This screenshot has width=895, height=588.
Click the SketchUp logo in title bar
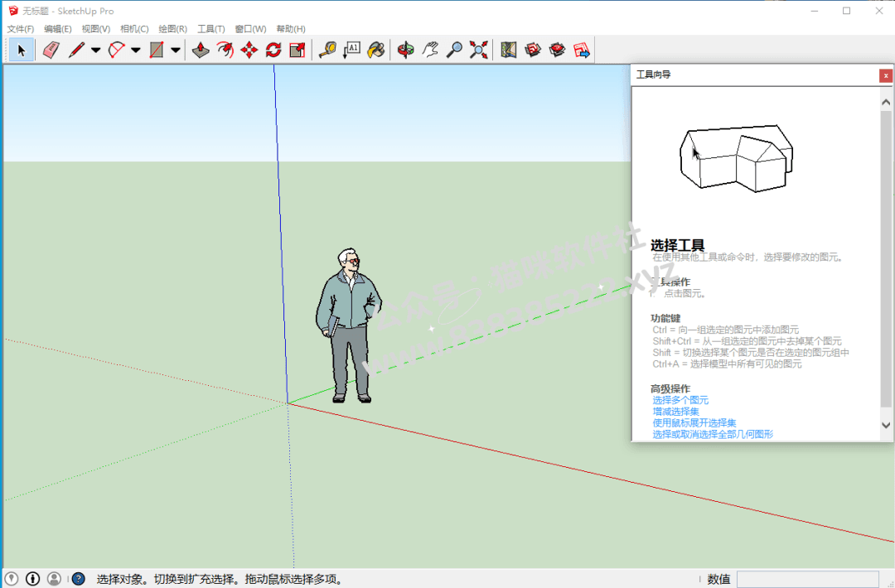pyautogui.click(x=13, y=10)
